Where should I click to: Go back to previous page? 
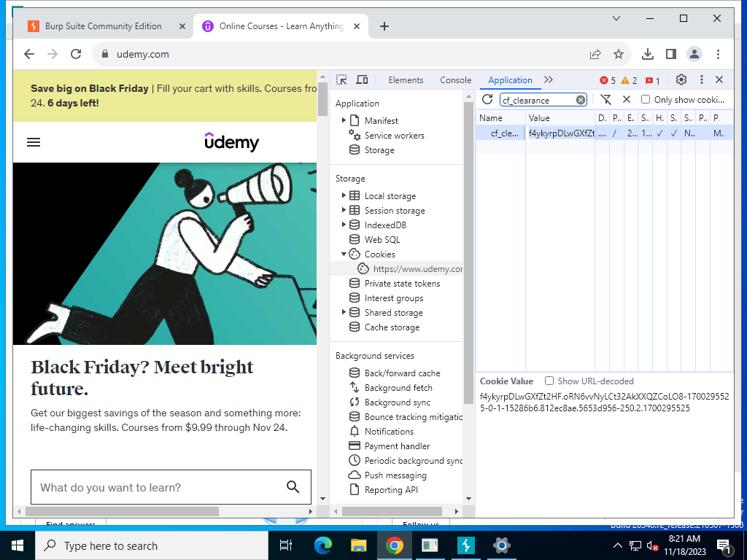point(29,54)
